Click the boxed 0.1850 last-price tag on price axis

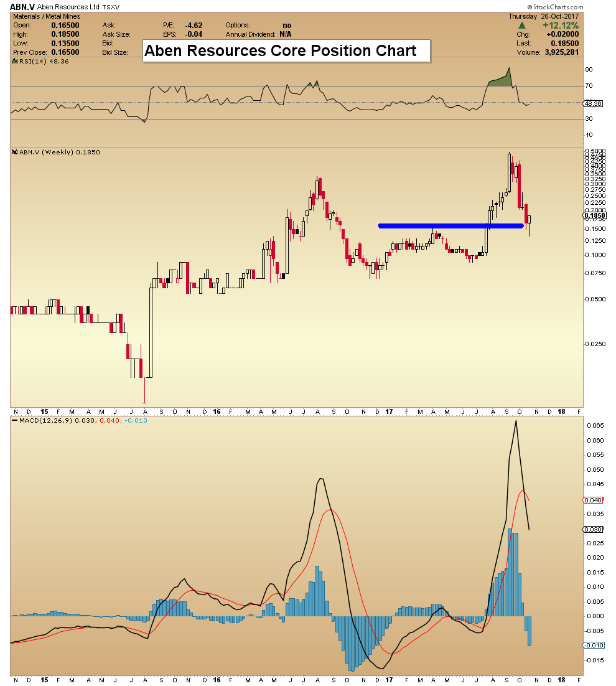pyautogui.click(x=595, y=215)
